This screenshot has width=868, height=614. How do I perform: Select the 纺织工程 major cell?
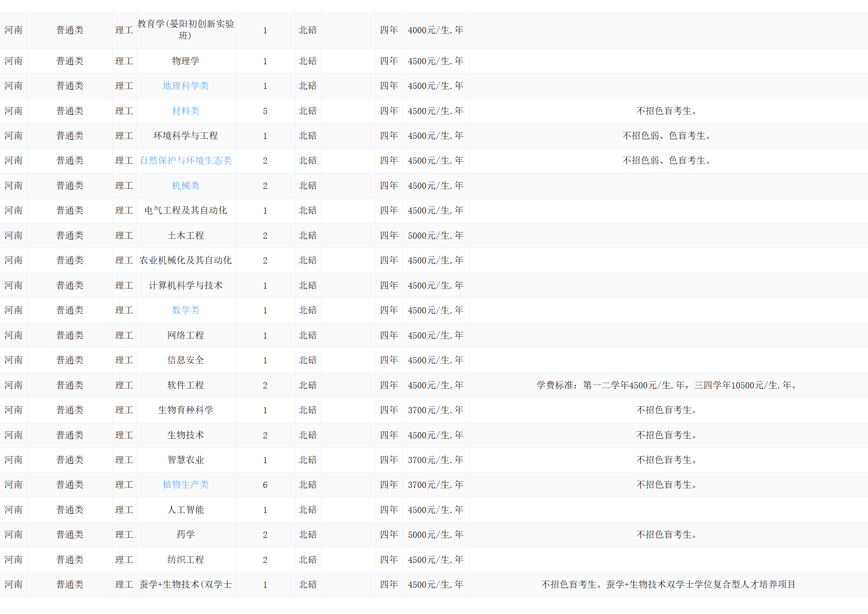[186, 560]
